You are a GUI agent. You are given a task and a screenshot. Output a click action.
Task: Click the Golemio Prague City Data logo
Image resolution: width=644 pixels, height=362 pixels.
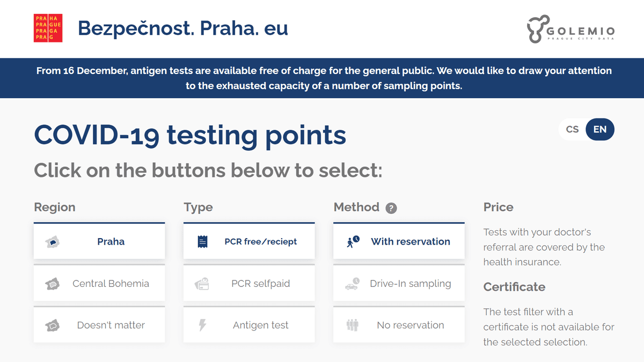pos(570,29)
